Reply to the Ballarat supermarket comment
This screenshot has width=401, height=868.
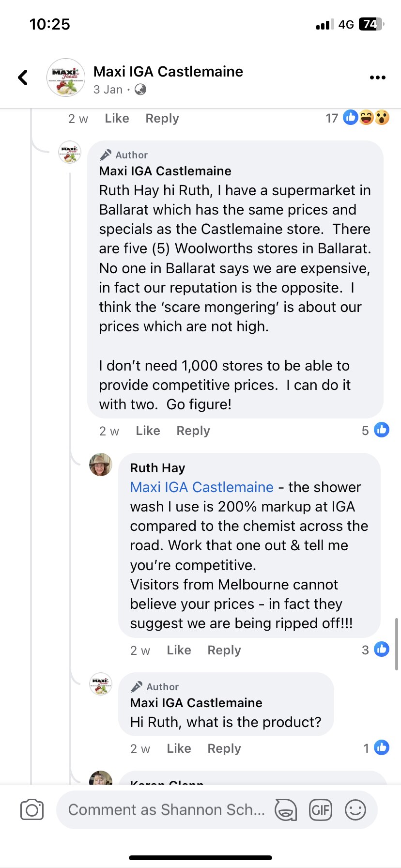point(193,431)
